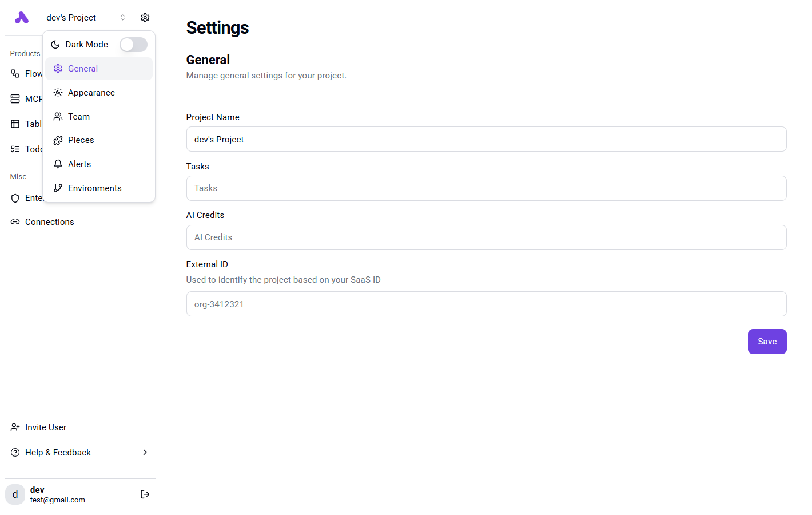Open Alerts from the settings menu
The width and height of the screenshot is (812, 515).
point(79,164)
